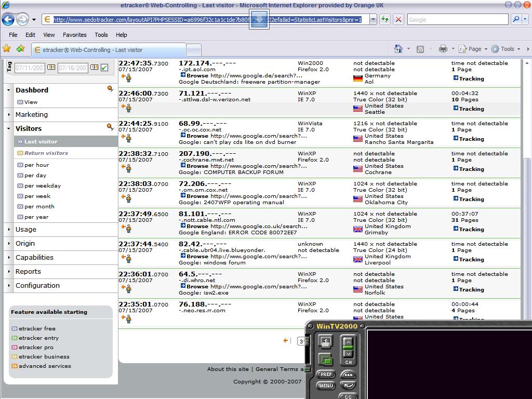
Task: Expand the Marketing section
Action: 9,115
